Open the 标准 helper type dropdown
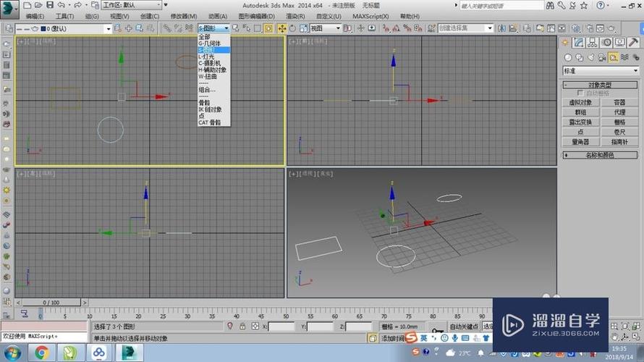 coord(599,71)
